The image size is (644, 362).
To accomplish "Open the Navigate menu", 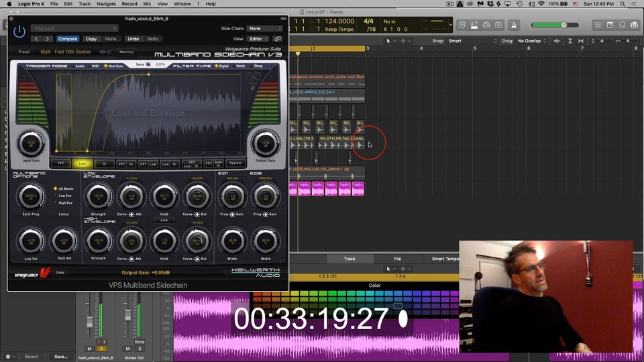I will pos(106,4).
